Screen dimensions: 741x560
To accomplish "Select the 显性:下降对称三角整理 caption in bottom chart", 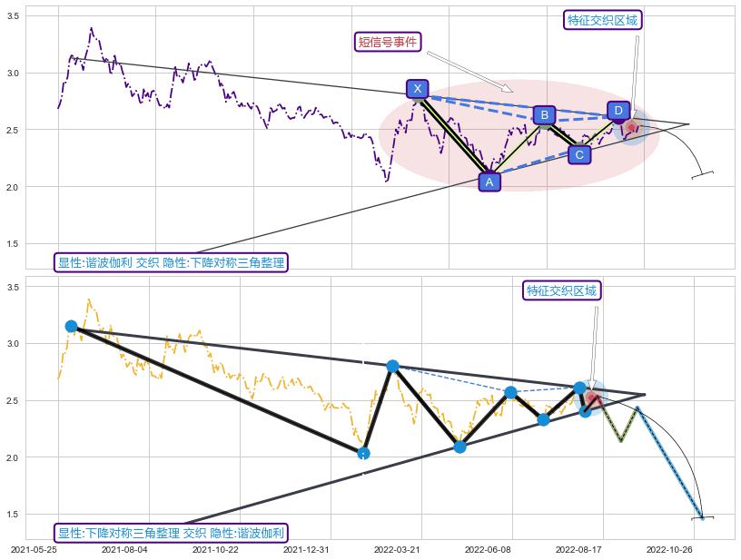I will (x=171, y=533).
